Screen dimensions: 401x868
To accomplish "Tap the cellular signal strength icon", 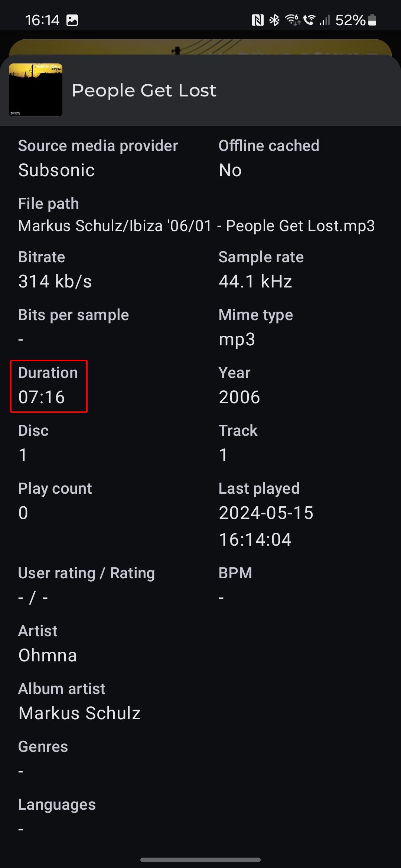I will 325,20.
